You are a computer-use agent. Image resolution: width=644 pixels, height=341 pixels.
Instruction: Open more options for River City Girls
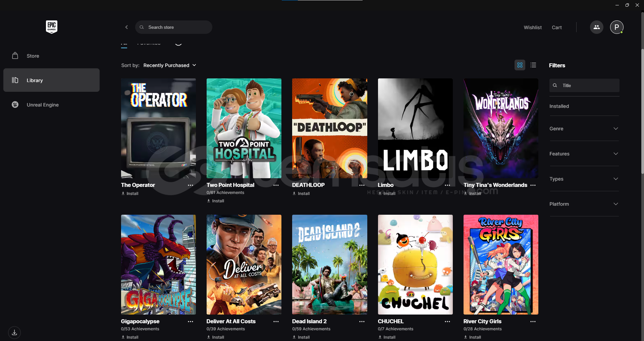pyautogui.click(x=533, y=322)
